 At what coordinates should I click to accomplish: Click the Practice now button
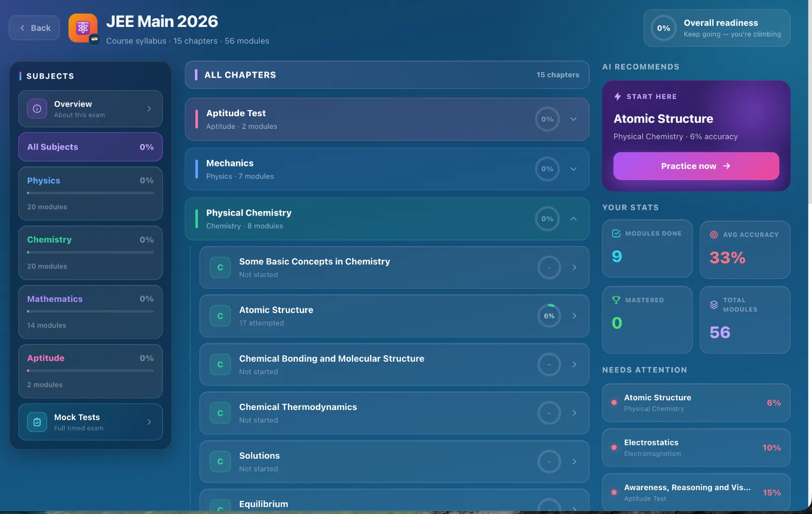[696, 166]
